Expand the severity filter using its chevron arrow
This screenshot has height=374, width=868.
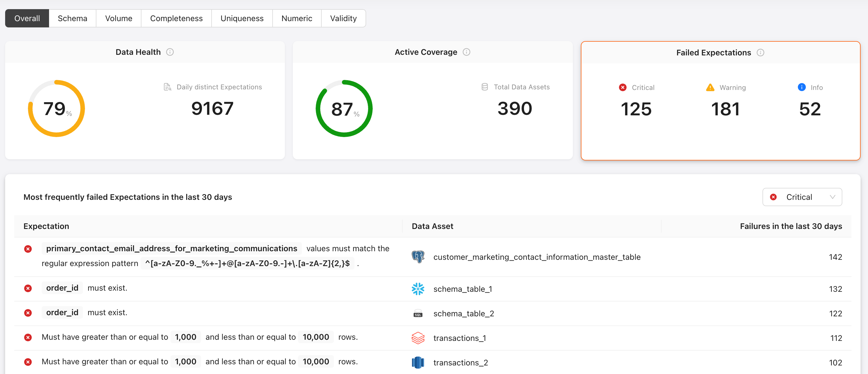click(x=832, y=197)
